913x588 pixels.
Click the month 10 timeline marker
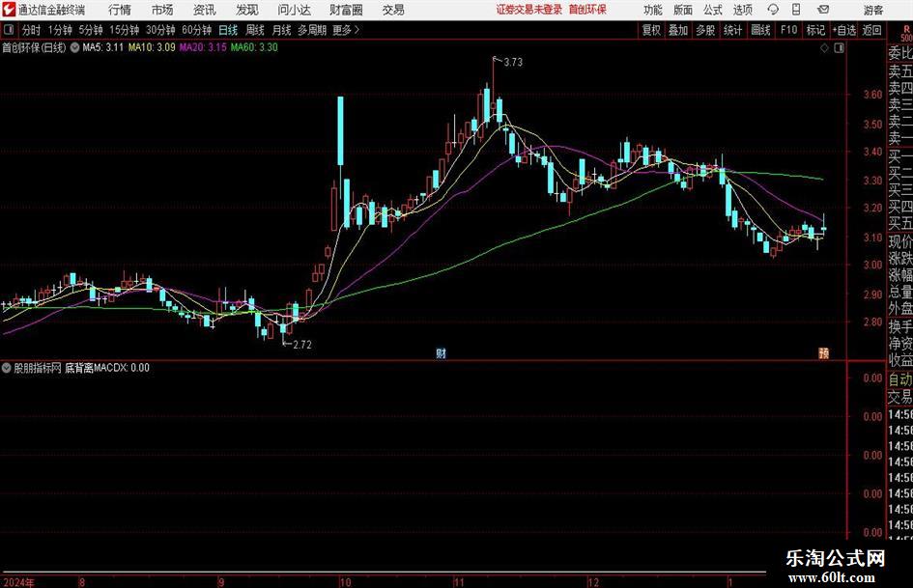point(345,582)
